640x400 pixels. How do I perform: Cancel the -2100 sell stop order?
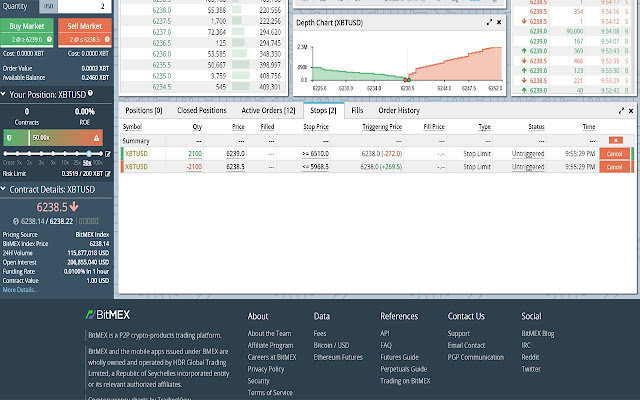point(614,167)
